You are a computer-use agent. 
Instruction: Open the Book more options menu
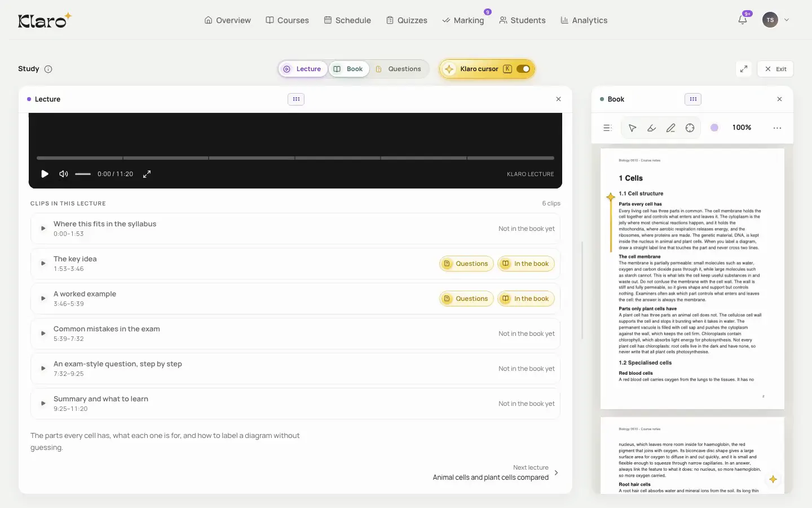click(x=778, y=128)
